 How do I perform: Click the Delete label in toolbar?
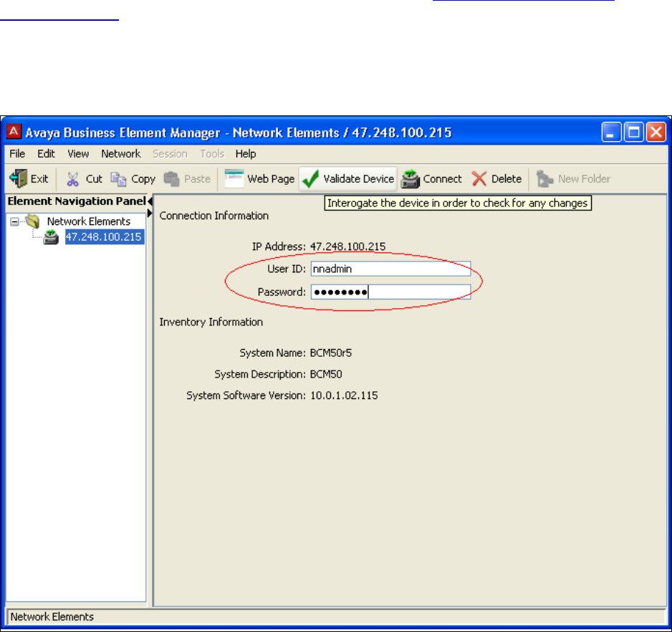(507, 179)
